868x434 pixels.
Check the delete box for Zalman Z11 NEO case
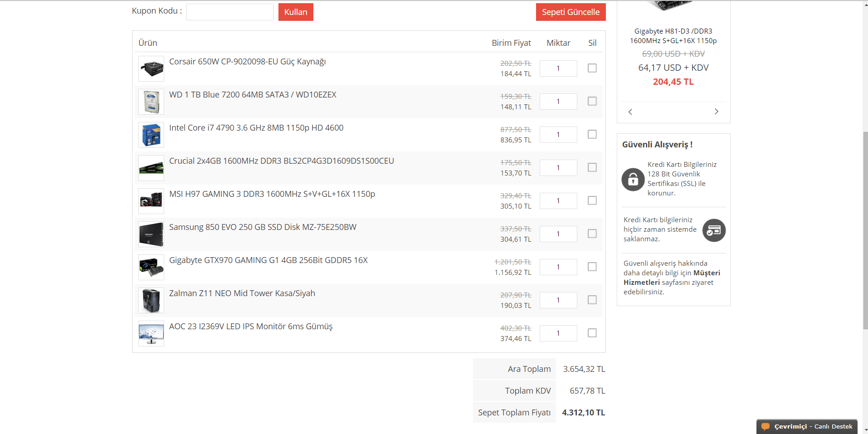coord(592,300)
